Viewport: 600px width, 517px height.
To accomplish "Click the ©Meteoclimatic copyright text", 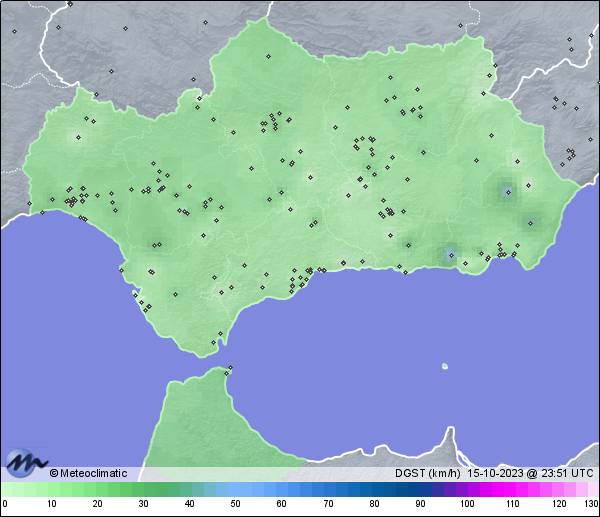I will 88,473.
